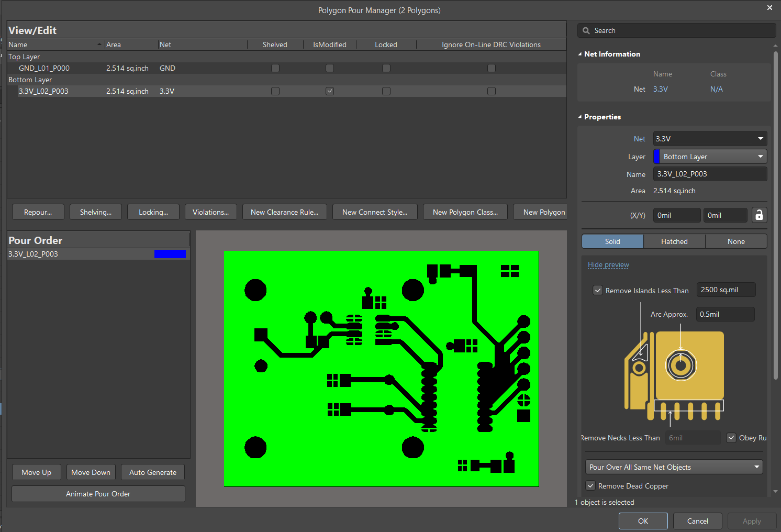
Task: Click Auto Generate pour order
Action: point(153,472)
